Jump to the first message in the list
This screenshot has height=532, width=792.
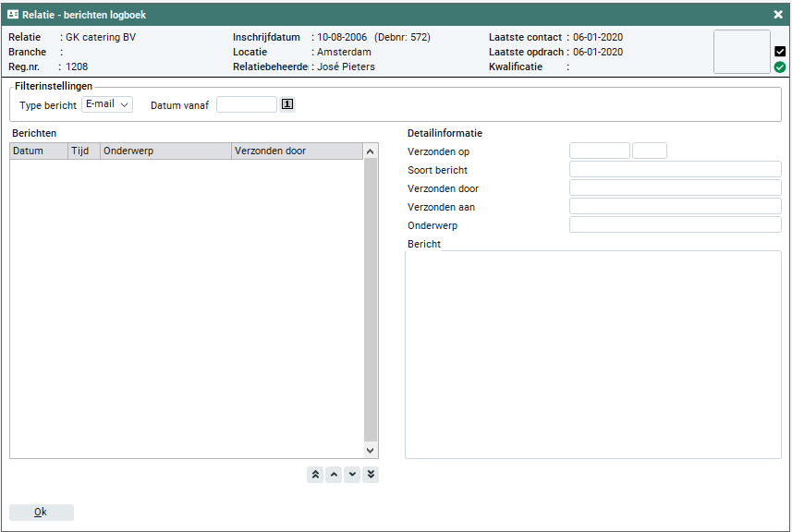click(315, 474)
